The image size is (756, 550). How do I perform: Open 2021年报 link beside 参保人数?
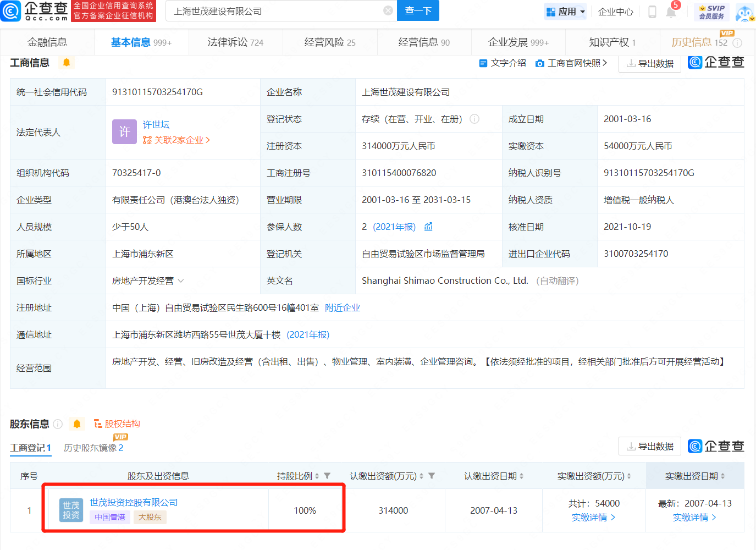394,227
